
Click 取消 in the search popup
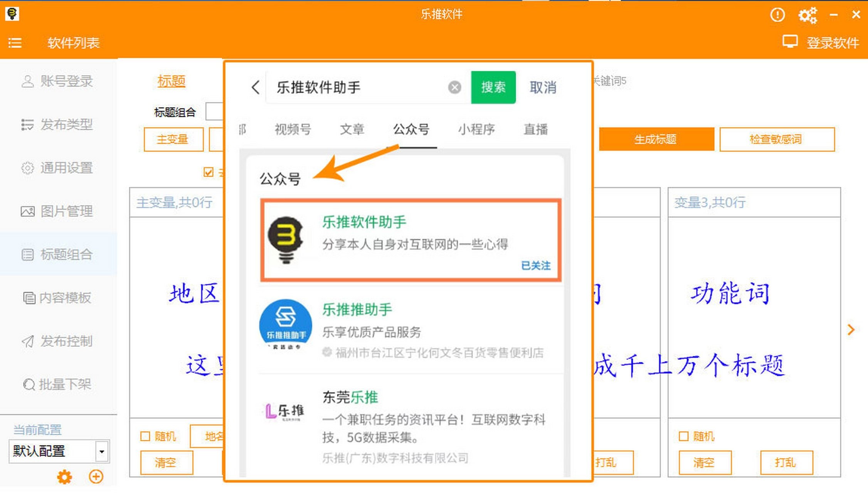(543, 87)
